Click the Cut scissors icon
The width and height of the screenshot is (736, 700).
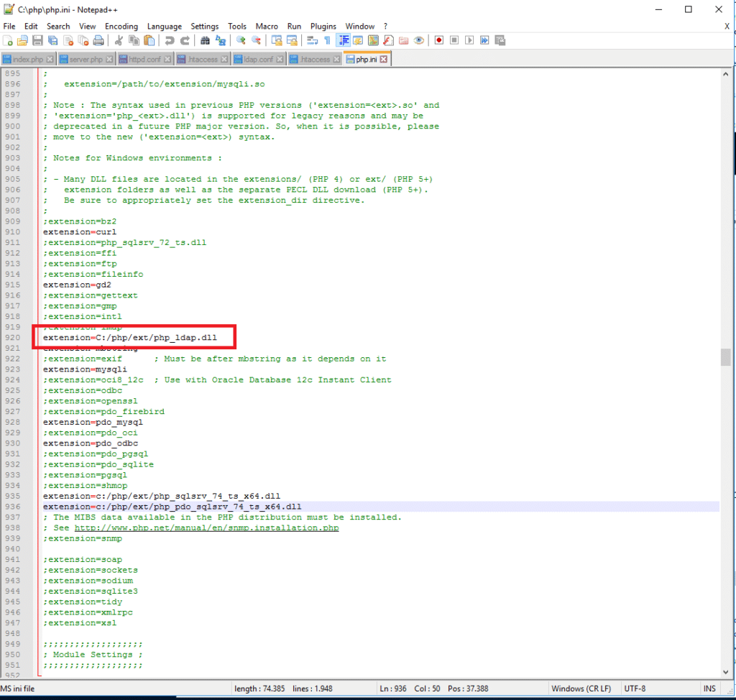tap(119, 40)
